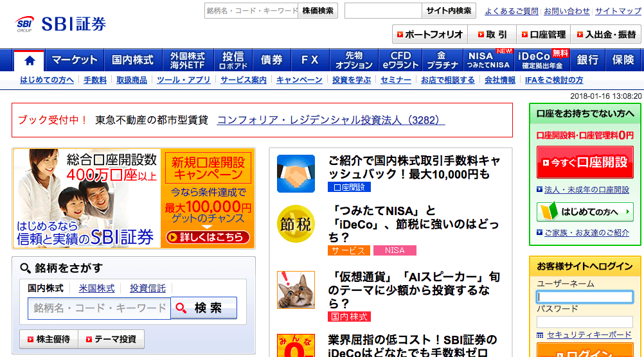The height and width of the screenshot is (357, 644).
Task: Click the keyboard icon by セキュリティキーボード
Action: (x=540, y=335)
